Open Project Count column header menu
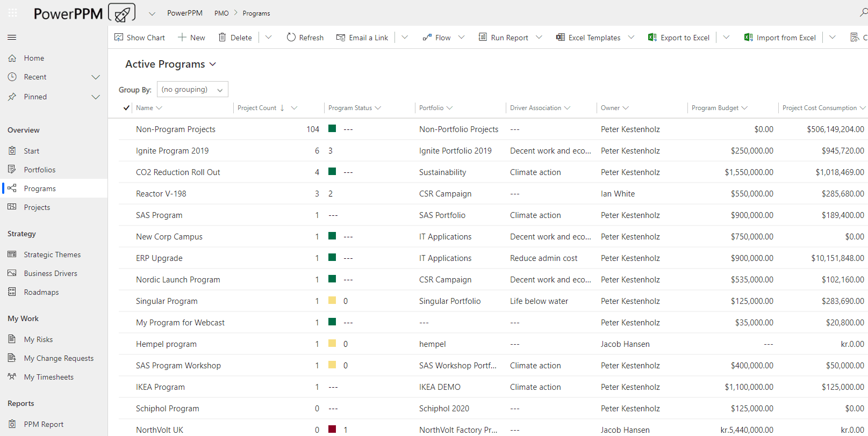The height and width of the screenshot is (436, 868). [267, 108]
